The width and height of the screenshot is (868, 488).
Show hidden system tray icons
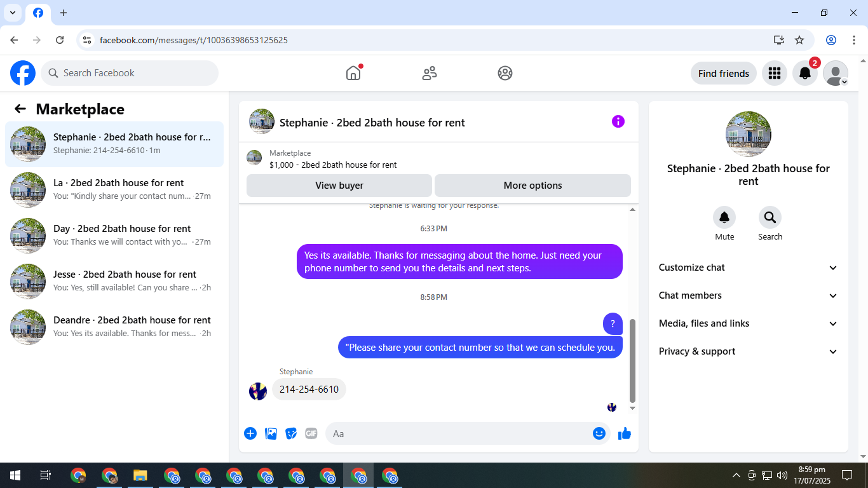pyautogui.click(x=736, y=475)
